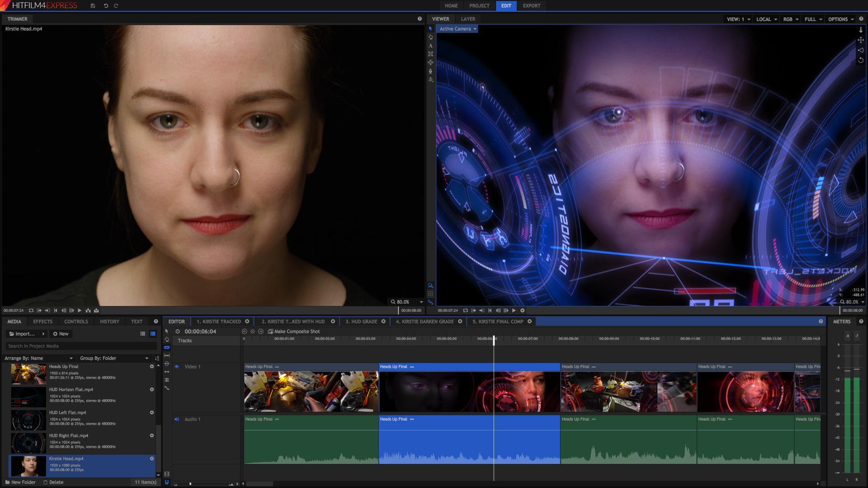The image size is (868, 488).
Task: Toggle the VIEWER and LAYER panel tabs
Action: click(x=468, y=19)
